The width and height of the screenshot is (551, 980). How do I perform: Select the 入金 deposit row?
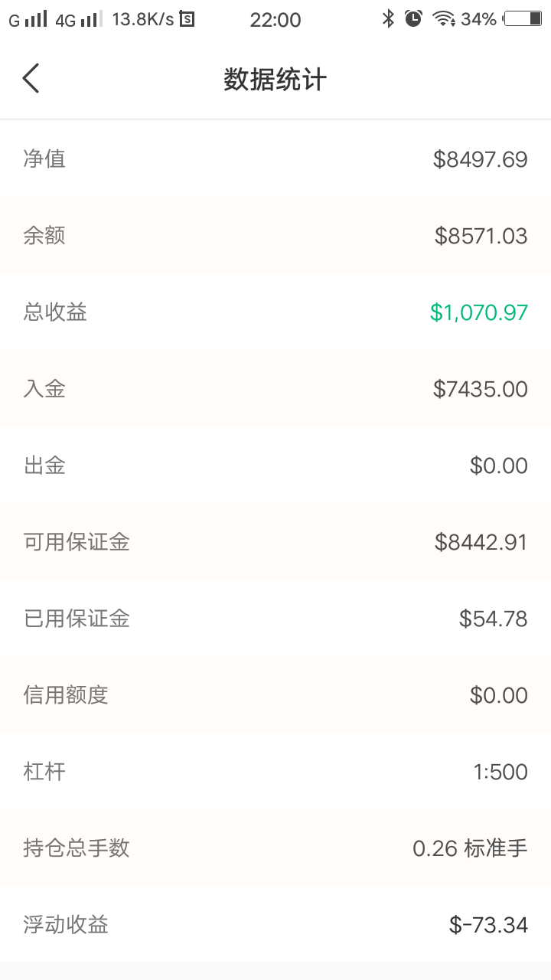pyautogui.click(x=275, y=388)
